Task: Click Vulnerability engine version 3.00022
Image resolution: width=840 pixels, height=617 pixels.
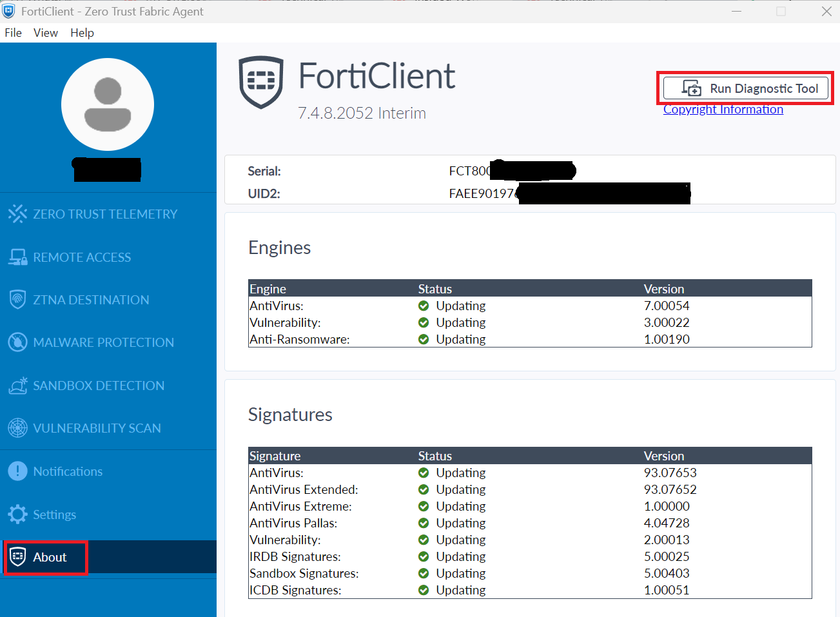Action: tap(667, 322)
